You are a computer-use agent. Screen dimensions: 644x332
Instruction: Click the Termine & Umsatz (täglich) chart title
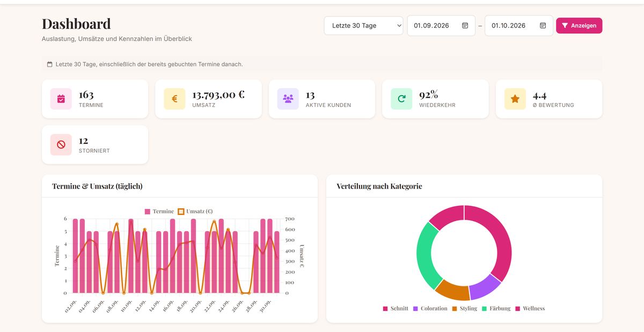[x=97, y=186]
